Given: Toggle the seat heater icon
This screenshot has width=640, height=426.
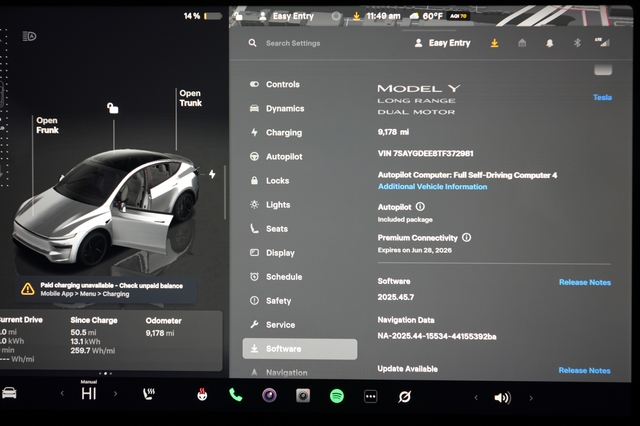Looking at the screenshot, I should tap(149, 393).
